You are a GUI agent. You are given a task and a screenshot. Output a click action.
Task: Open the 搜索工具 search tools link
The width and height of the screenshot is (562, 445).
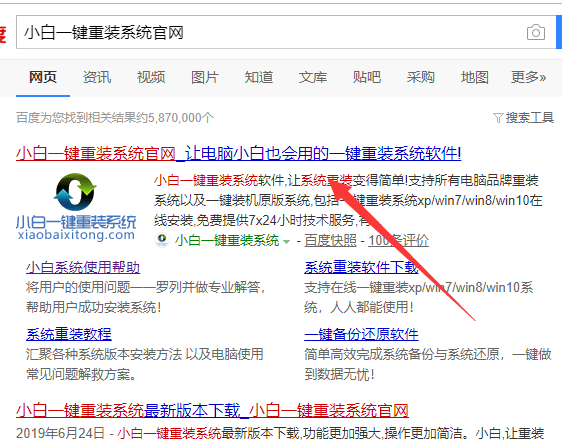[x=530, y=118]
